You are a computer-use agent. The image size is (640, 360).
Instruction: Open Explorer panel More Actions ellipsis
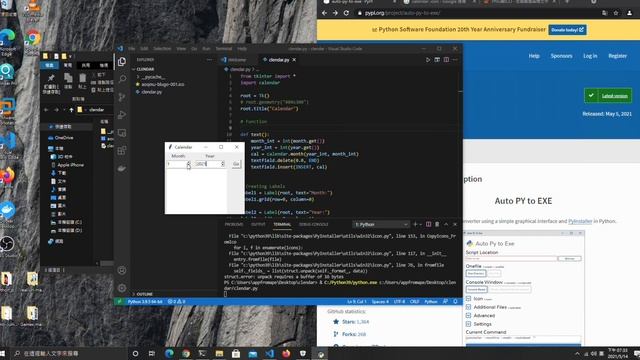pos(209,60)
